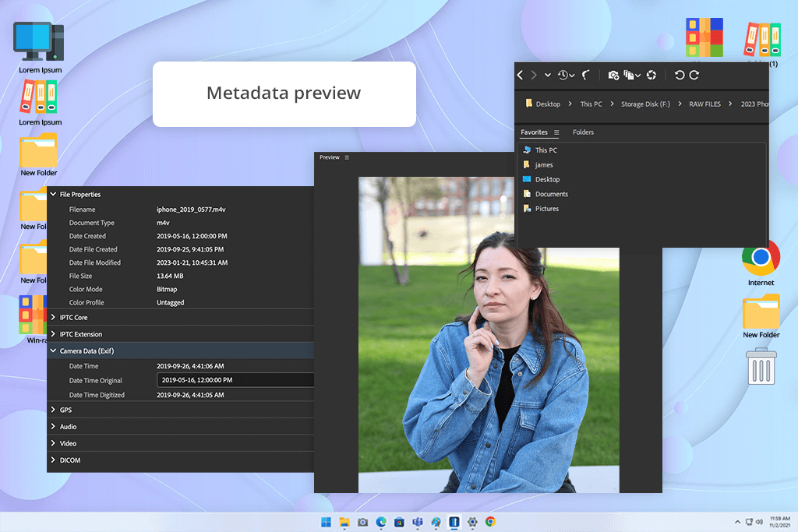Click the volume icon in the system tray
This screenshot has height=532, width=798.
point(759,522)
